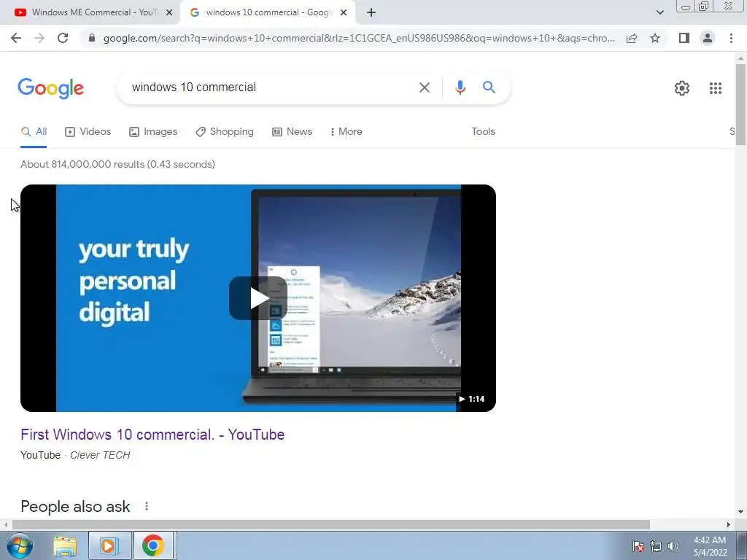The height and width of the screenshot is (560, 747).
Task: Open Action Center flag in tray
Action: coord(638,546)
